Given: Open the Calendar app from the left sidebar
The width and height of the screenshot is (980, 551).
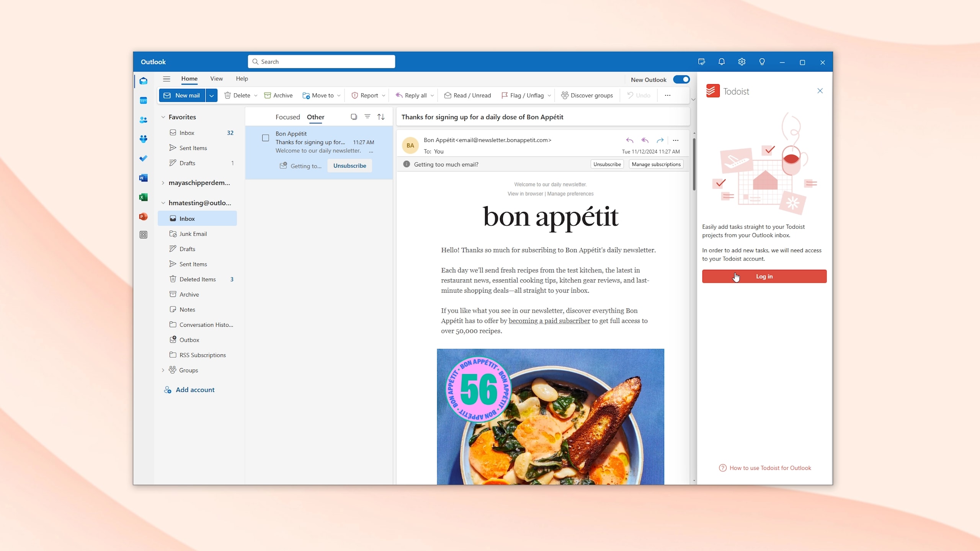Looking at the screenshot, I should (x=144, y=101).
